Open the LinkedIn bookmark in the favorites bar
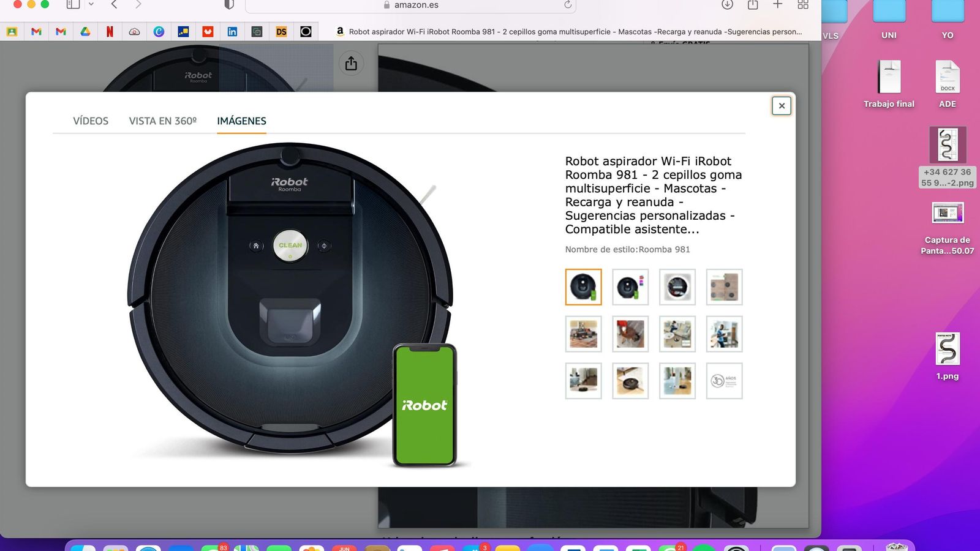Image resolution: width=980 pixels, height=551 pixels. [x=232, y=31]
